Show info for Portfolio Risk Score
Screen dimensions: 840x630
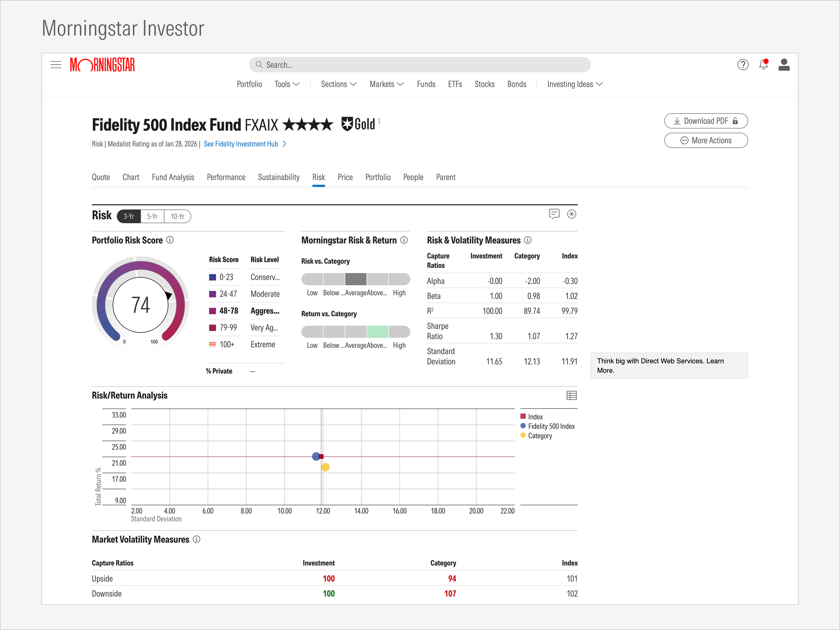tap(170, 240)
